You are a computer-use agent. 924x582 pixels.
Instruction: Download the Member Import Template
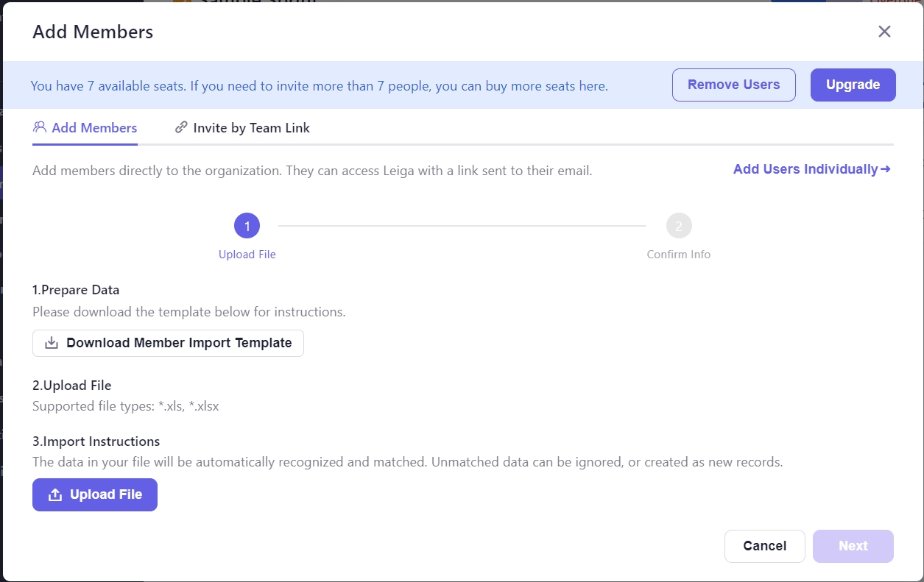point(178,343)
